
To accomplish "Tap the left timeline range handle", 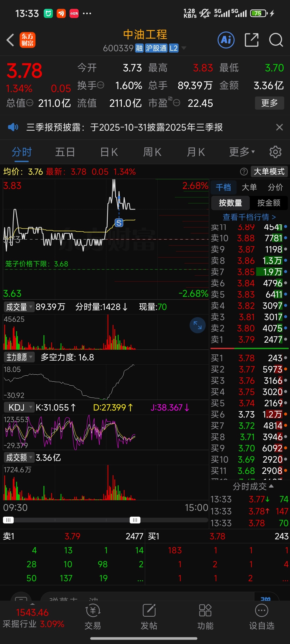I will pos(8,520).
